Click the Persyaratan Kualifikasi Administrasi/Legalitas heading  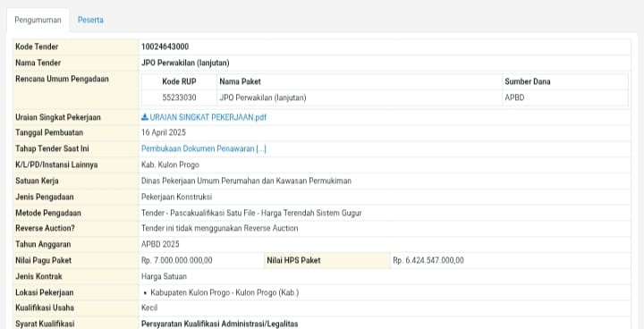pyautogui.click(x=219, y=324)
